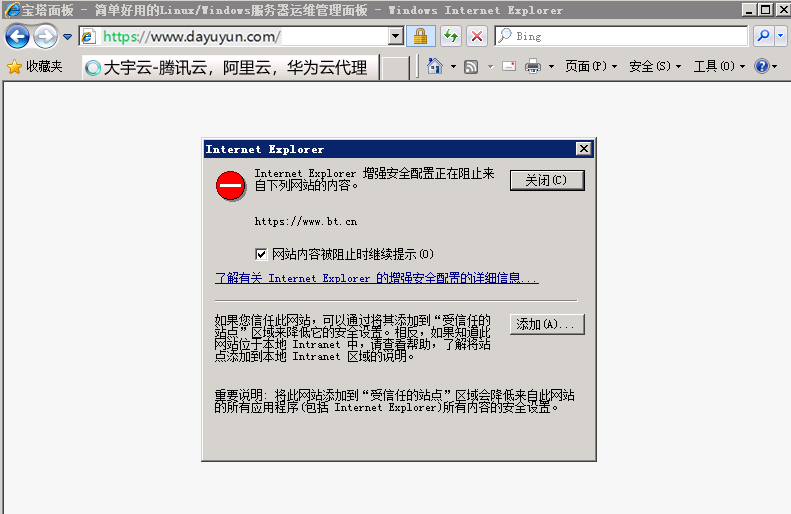Select the 大宇云 browser tab
The width and height of the screenshot is (791, 514).
point(231,68)
